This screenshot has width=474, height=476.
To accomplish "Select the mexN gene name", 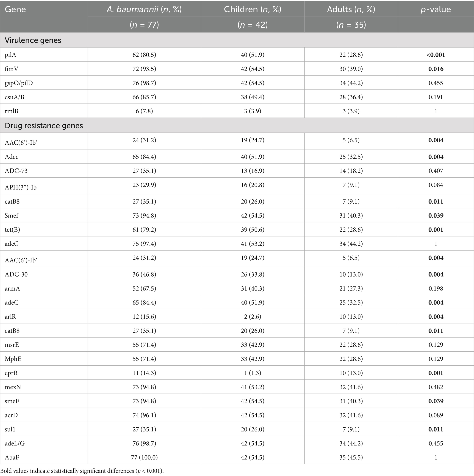I will 13,387.
